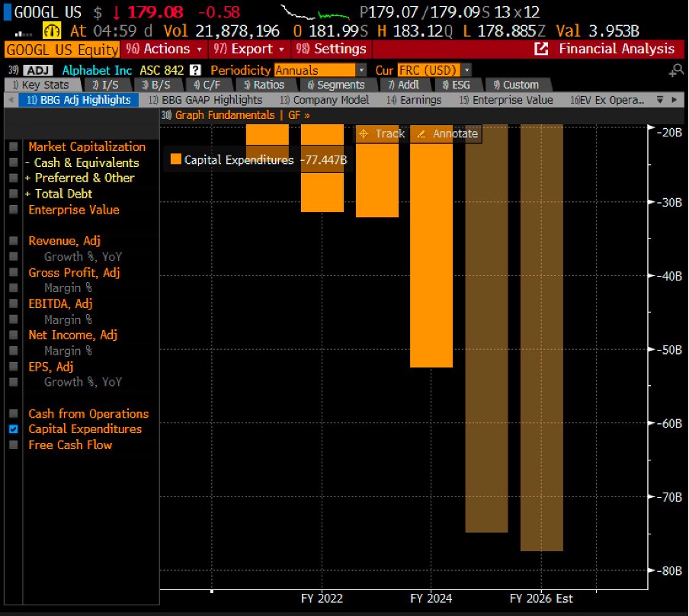Click the intraday sparkline chart in the header
Viewport: 689px width, 616px height.
(x=315, y=13)
